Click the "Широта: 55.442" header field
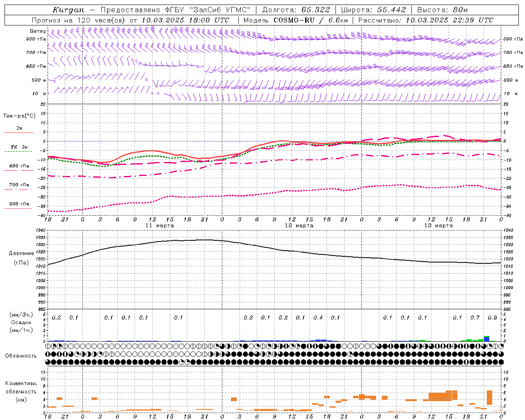Viewport: 525px width, 420px height. coord(373,10)
